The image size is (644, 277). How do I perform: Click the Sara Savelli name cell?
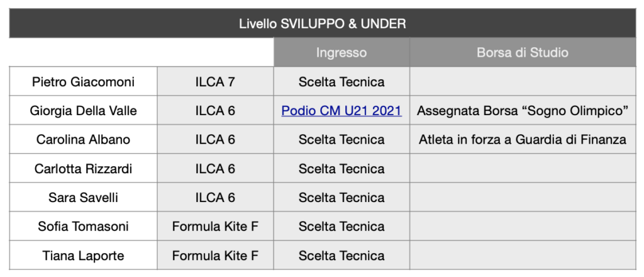pos(83,198)
